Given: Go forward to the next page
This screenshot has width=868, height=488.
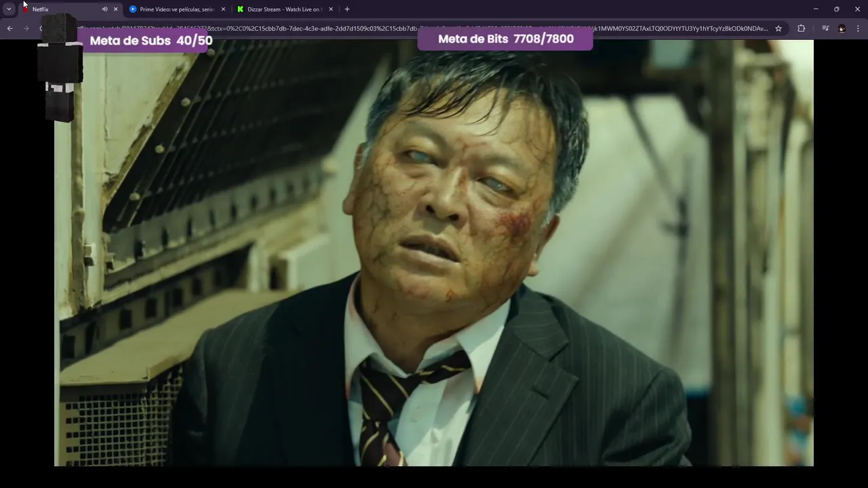Looking at the screenshot, I should pos(26,28).
